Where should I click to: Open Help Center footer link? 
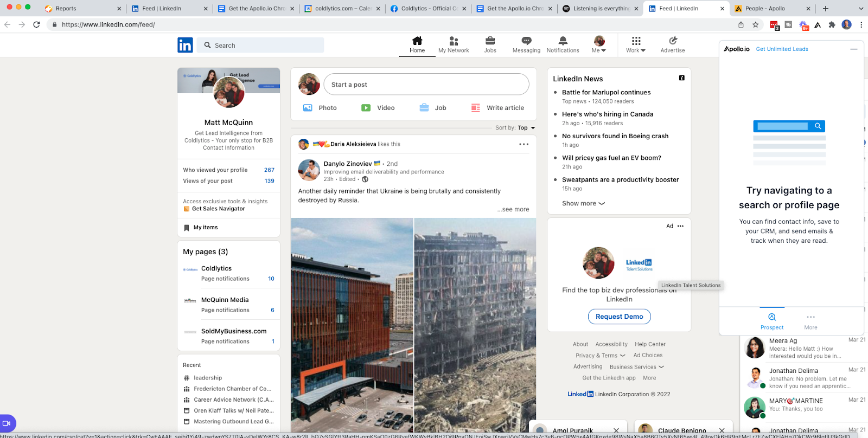[650, 344]
